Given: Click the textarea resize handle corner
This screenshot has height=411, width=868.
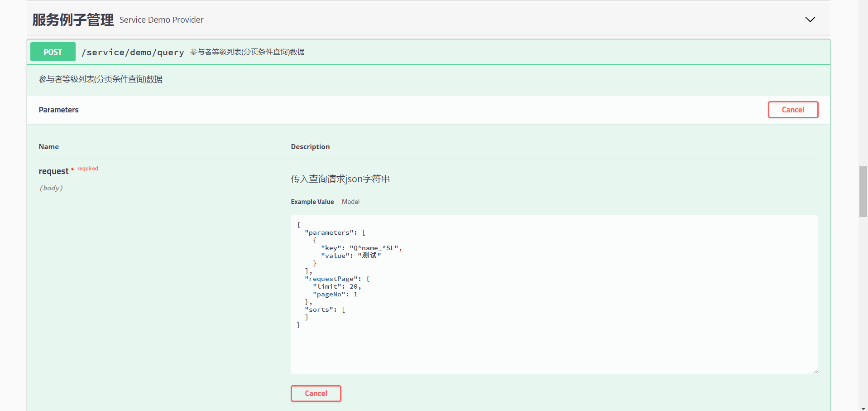Looking at the screenshot, I should point(815,371).
